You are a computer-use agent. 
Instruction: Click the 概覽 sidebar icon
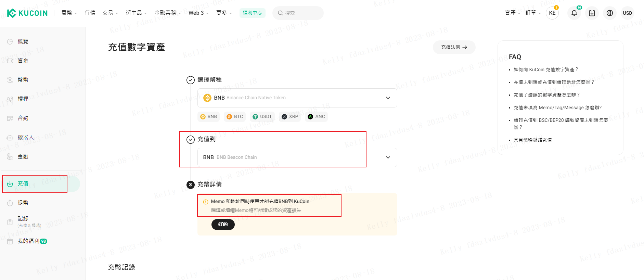tap(10, 42)
